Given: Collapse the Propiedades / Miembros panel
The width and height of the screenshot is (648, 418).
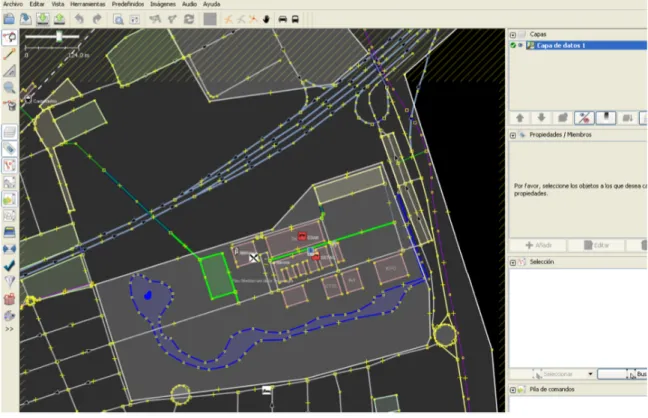Looking at the screenshot, I should [x=512, y=135].
